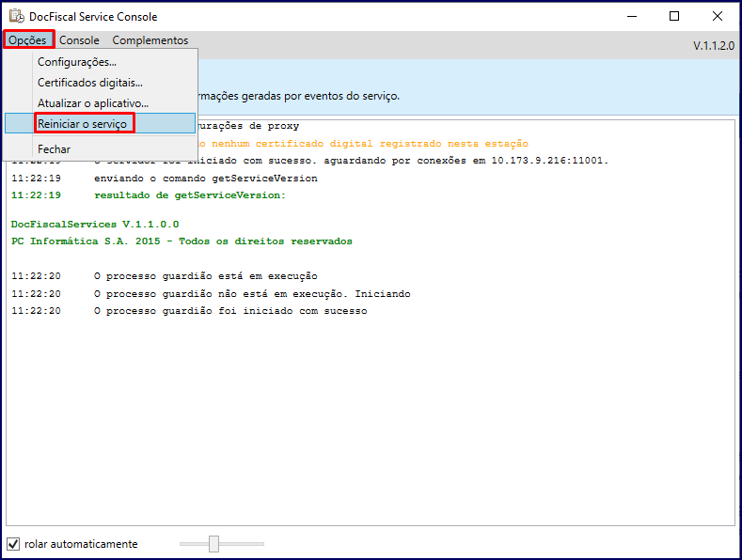Click line 'guardião foi iniciado com sucesso'

click(x=230, y=311)
